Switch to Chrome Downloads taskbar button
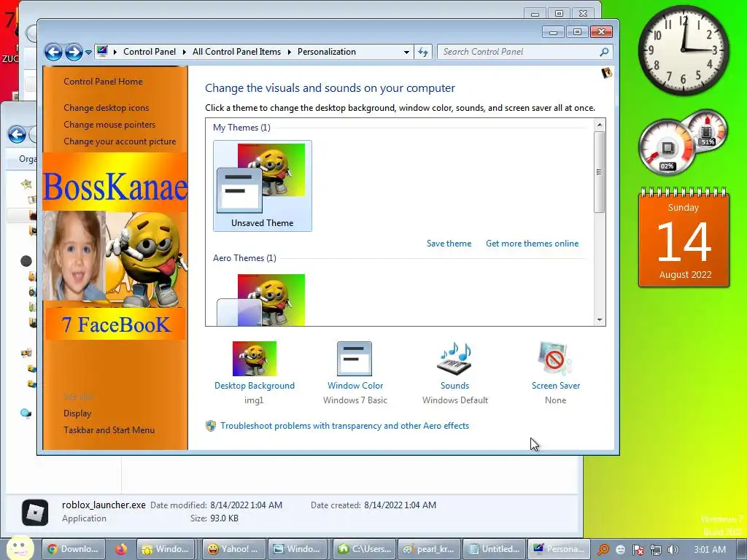Viewport: 747px width, 560px height. pos(72,549)
